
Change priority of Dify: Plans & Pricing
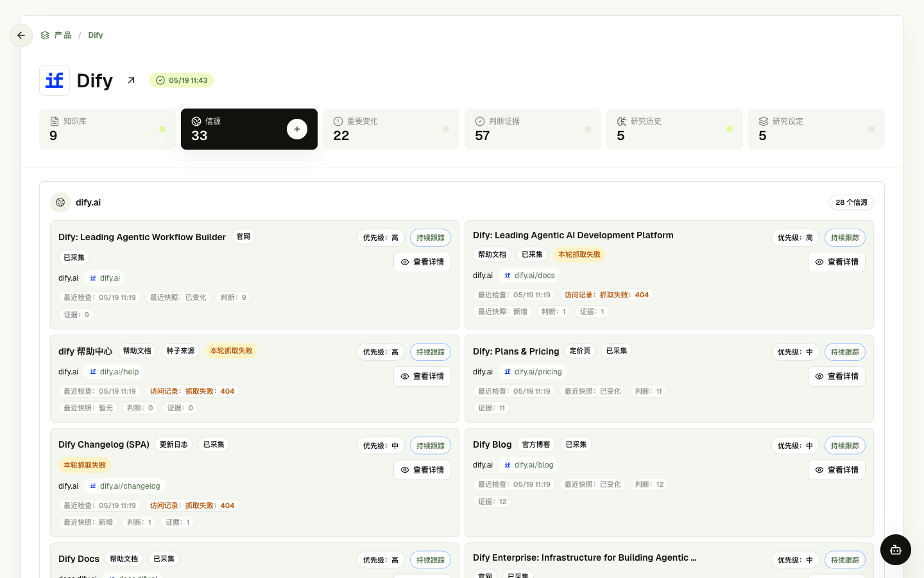click(x=795, y=352)
